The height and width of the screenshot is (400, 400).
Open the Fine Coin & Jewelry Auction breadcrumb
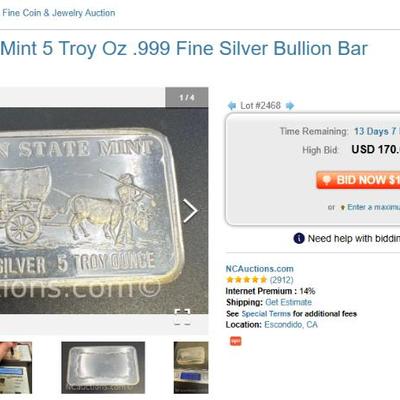[58, 13]
